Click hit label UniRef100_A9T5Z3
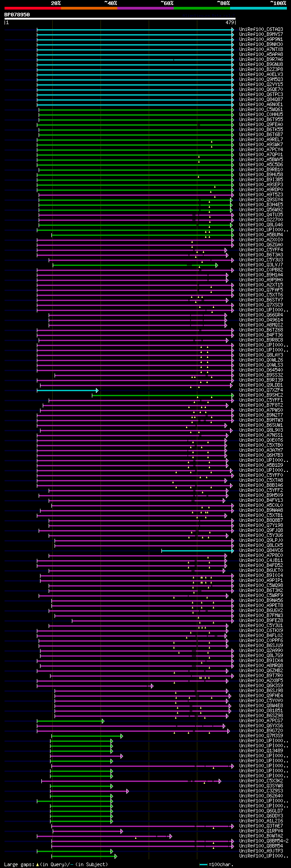This screenshot has height=868, width=291. click(261, 195)
